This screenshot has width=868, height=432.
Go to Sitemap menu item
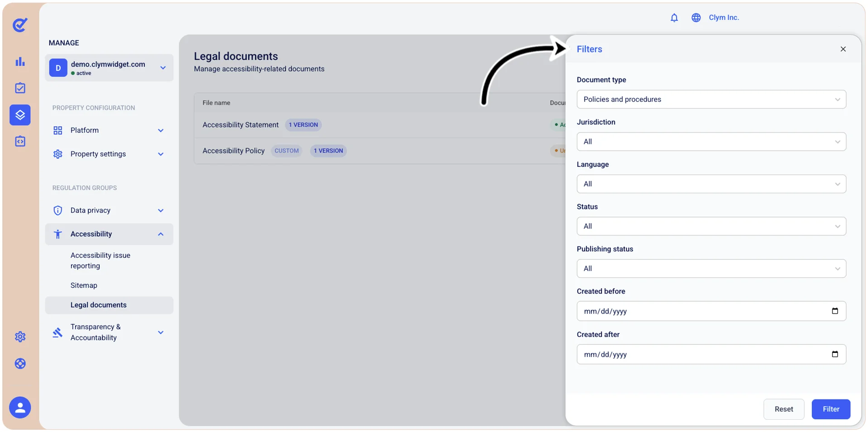coord(84,285)
